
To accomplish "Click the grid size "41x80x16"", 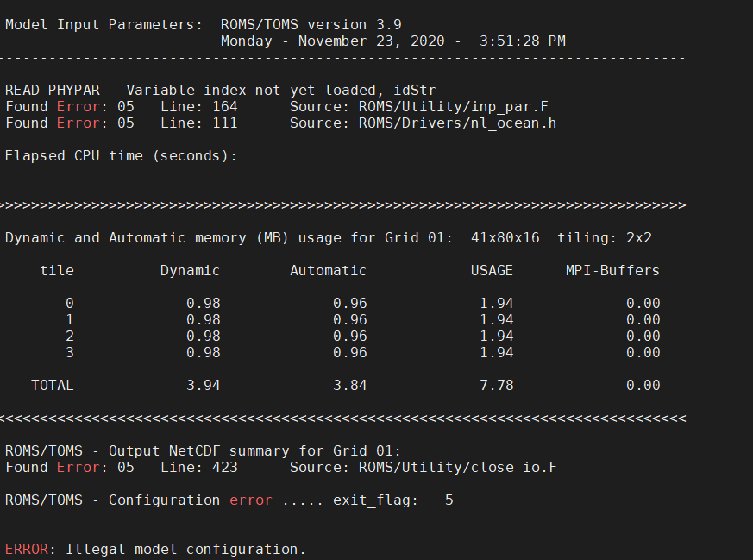I will point(505,237).
